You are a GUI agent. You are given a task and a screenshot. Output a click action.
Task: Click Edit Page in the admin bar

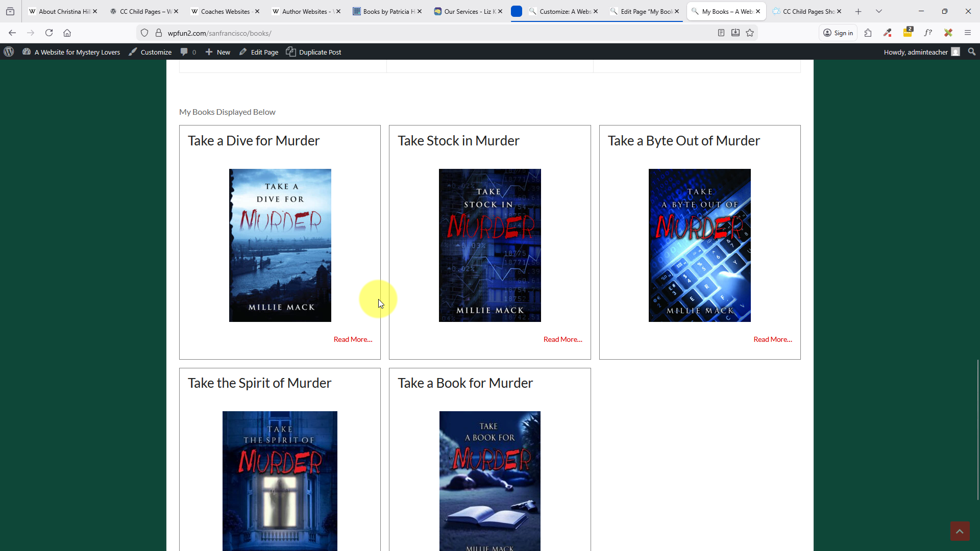[x=259, y=52]
